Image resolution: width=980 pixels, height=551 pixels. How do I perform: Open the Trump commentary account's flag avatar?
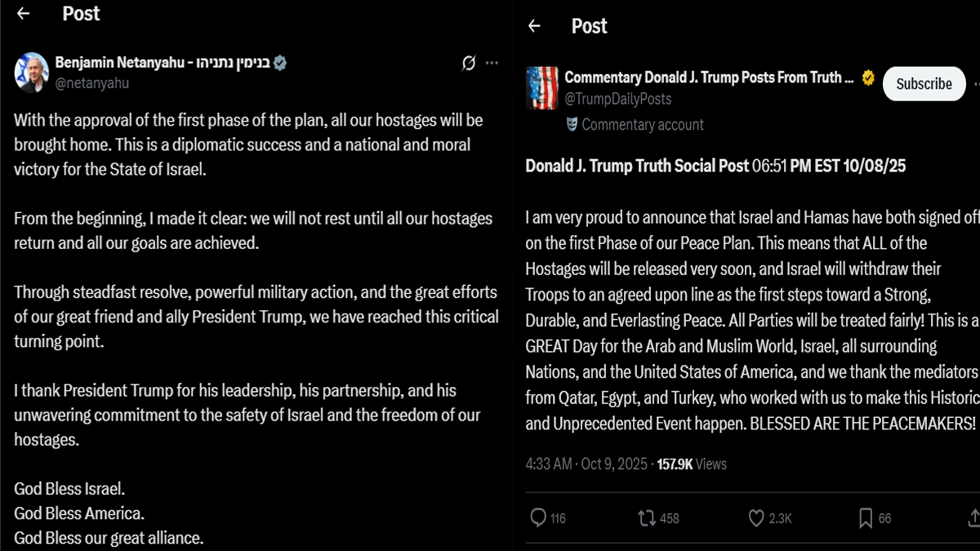pos(542,87)
